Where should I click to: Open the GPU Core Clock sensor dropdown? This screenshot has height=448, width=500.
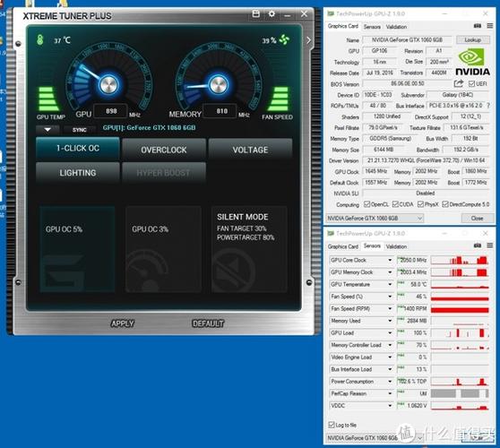pyautogui.click(x=390, y=260)
